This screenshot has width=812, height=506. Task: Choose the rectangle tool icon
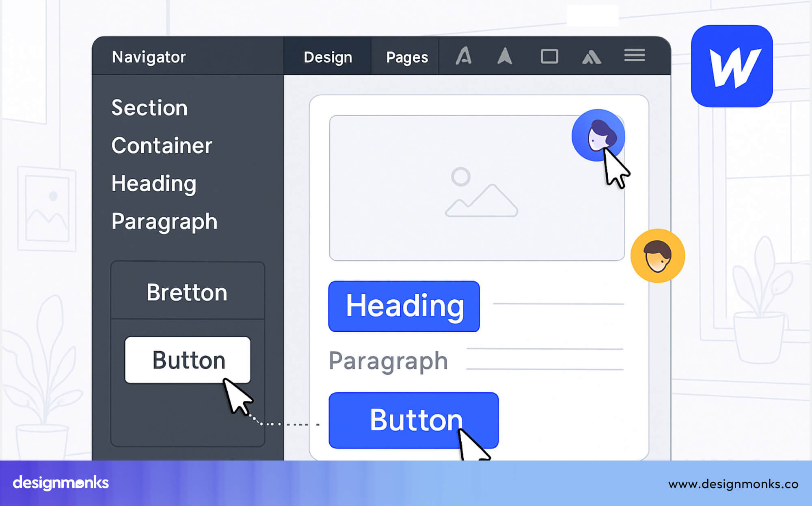tap(549, 56)
